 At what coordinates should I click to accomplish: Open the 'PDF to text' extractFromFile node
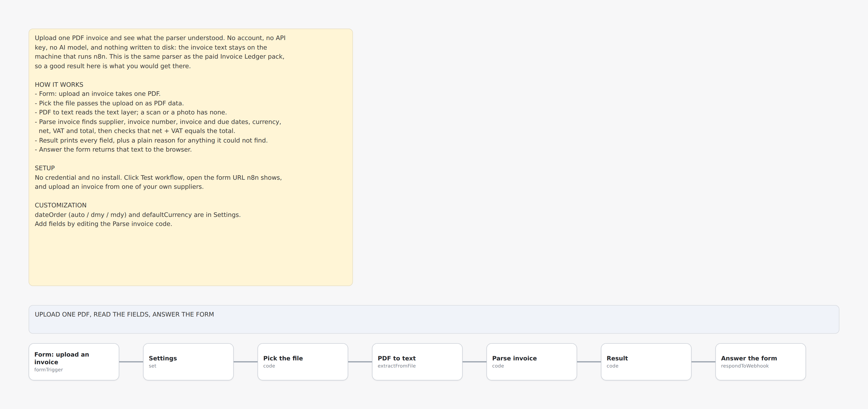tap(417, 362)
